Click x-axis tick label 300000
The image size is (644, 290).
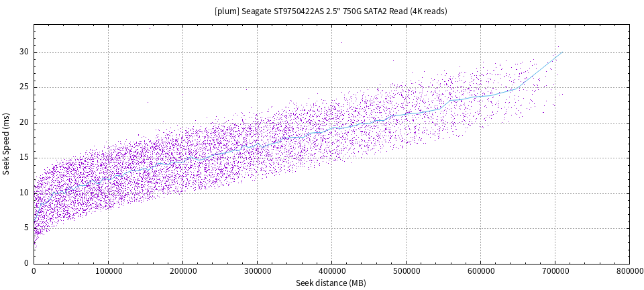[258, 271]
